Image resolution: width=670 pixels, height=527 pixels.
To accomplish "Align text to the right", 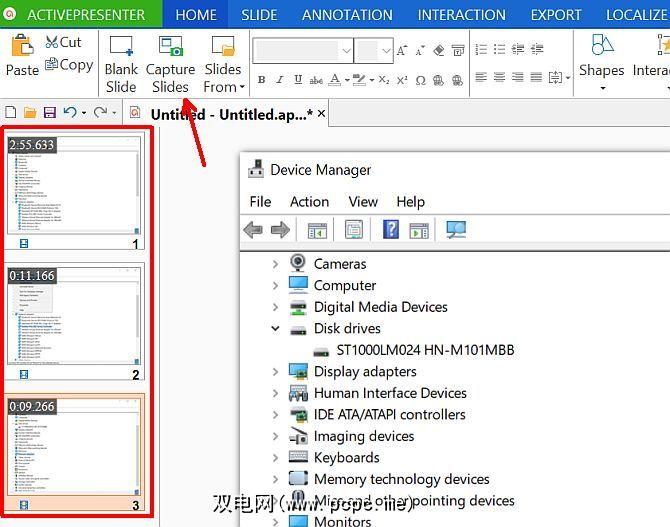I will click(518, 77).
